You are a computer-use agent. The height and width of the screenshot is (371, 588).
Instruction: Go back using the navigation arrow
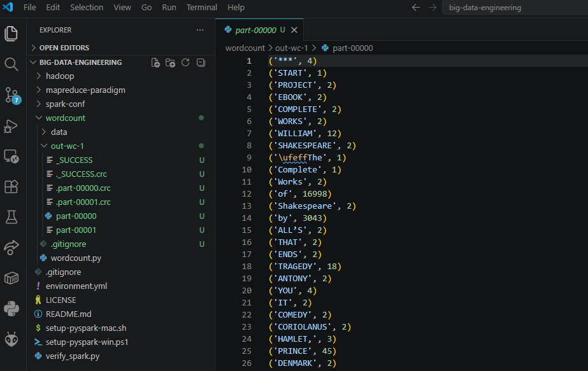pos(416,8)
